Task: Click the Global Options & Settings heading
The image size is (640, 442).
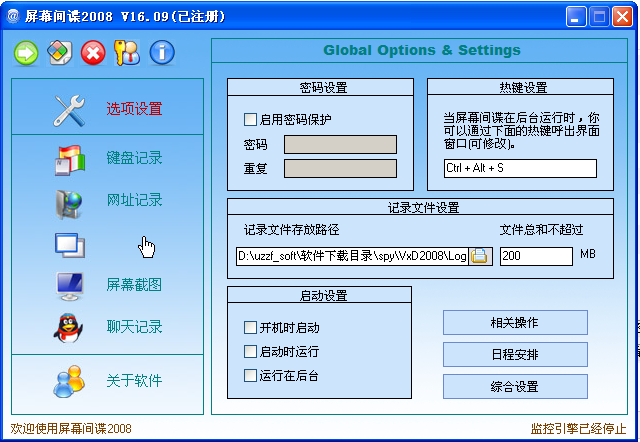Action: click(x=422, y=50)
